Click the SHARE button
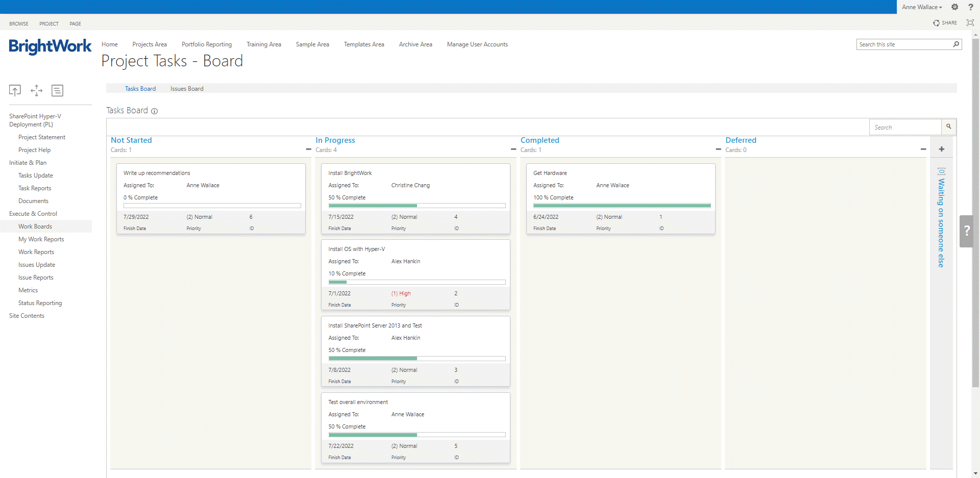980x478 pixels. click(x=945, y=23)
